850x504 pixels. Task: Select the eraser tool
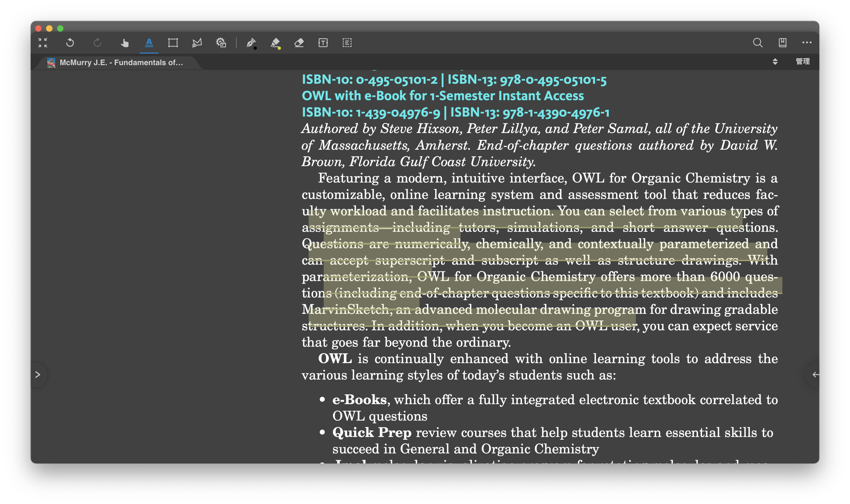tap(299, 43)
